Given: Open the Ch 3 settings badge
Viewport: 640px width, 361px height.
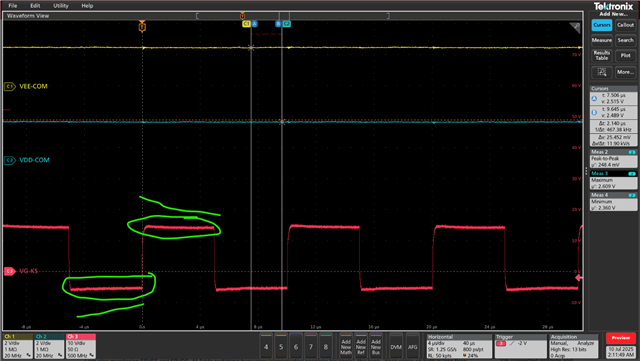Looking at the screenshot, I should point(81,346).
